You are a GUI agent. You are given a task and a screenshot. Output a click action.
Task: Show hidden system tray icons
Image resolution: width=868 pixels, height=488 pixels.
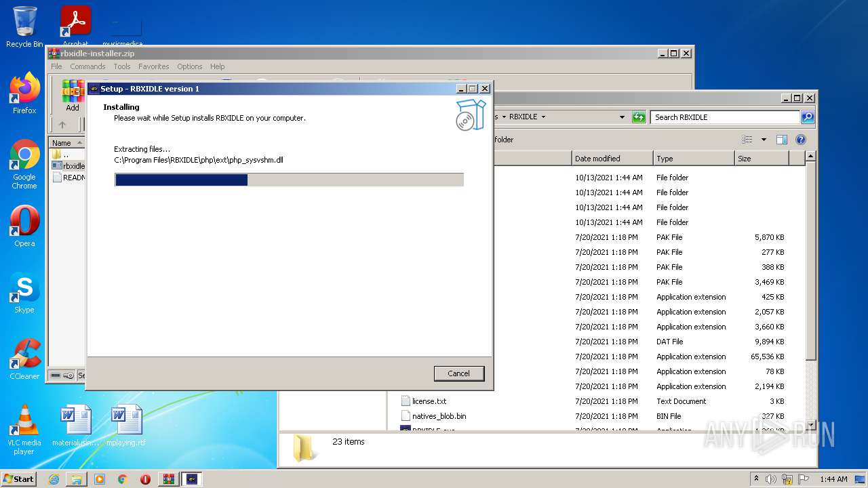tap(756, 479)
